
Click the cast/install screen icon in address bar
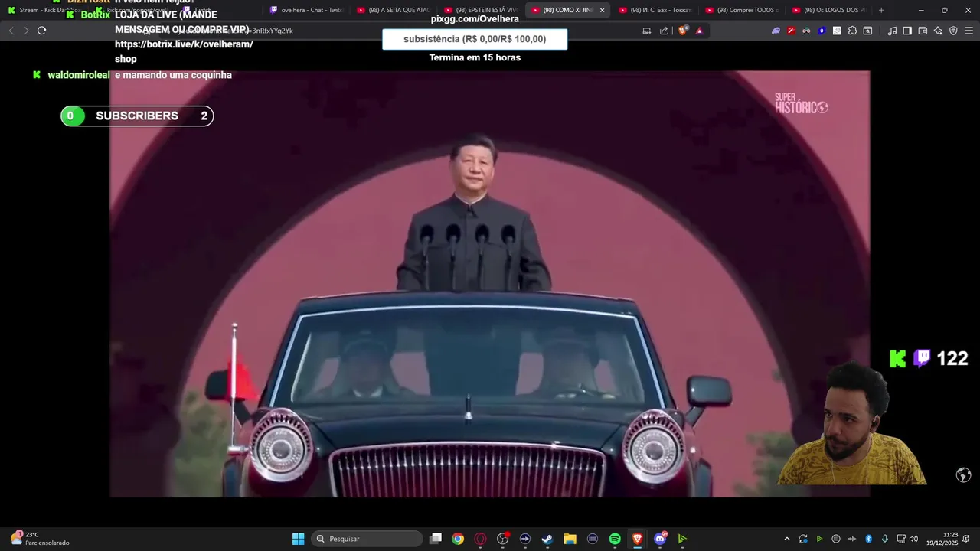[647, 31]
